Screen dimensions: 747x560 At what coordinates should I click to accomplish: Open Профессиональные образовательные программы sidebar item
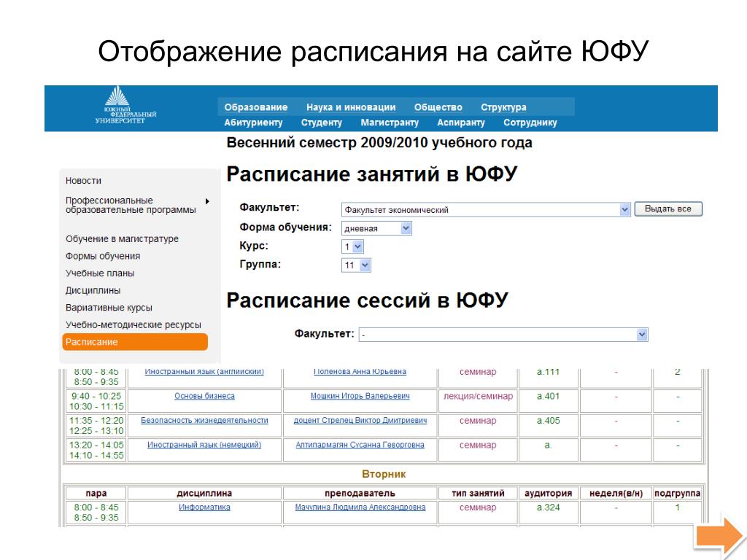(x=131, y=205)
